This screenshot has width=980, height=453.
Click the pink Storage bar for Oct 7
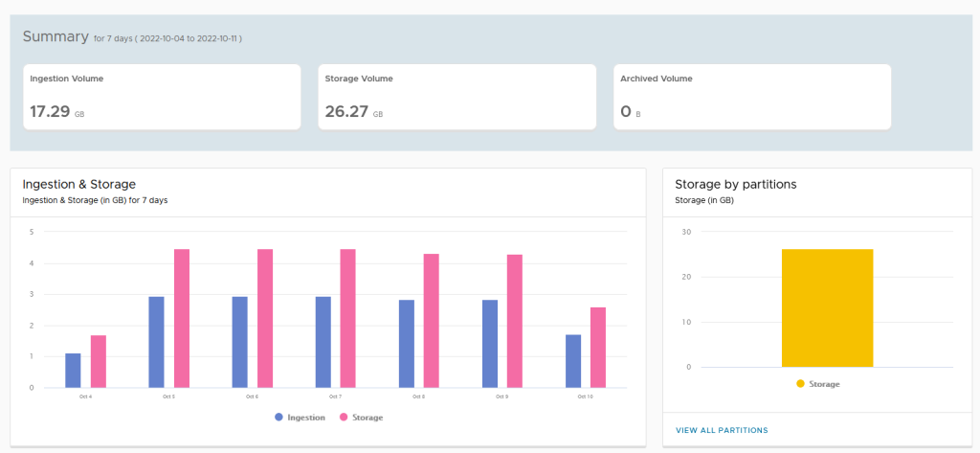(348, 318)
